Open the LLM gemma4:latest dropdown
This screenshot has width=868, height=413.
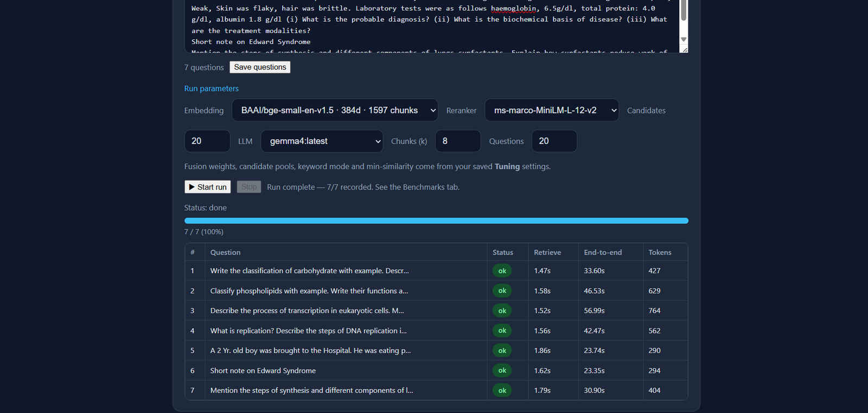[x=322, y=141]
